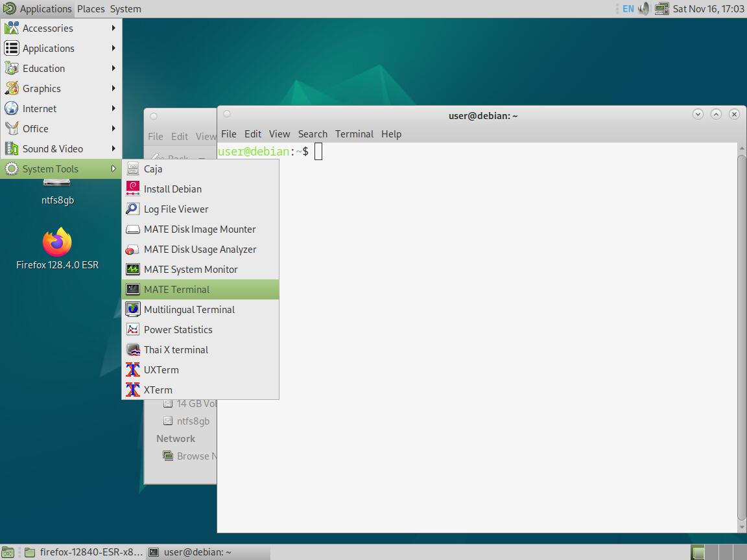Click the EN keyboard layout indicator

coord(628,8)
